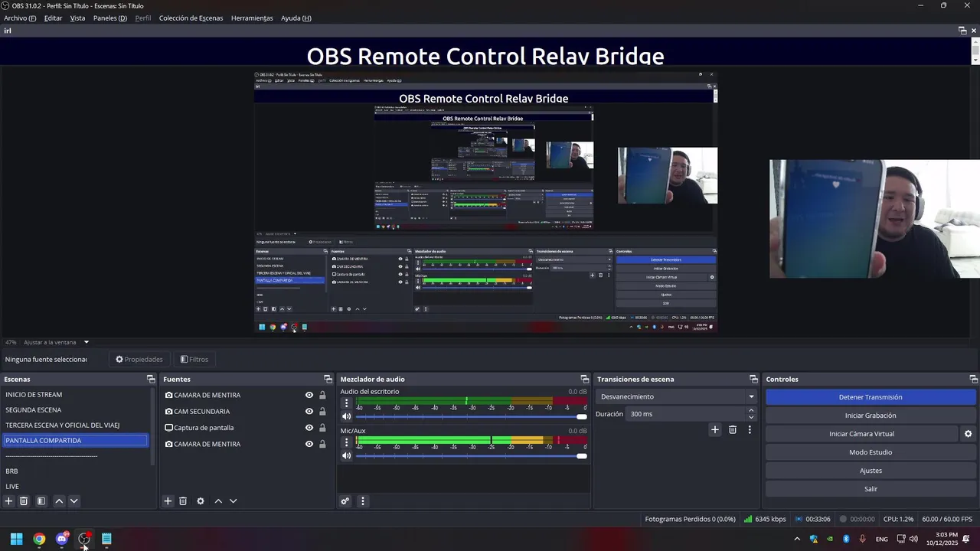Open the Paneles menu
Image resolution: width=980 pixels, height=551 pixels.
pyautogui.click(x=110, y=18)
